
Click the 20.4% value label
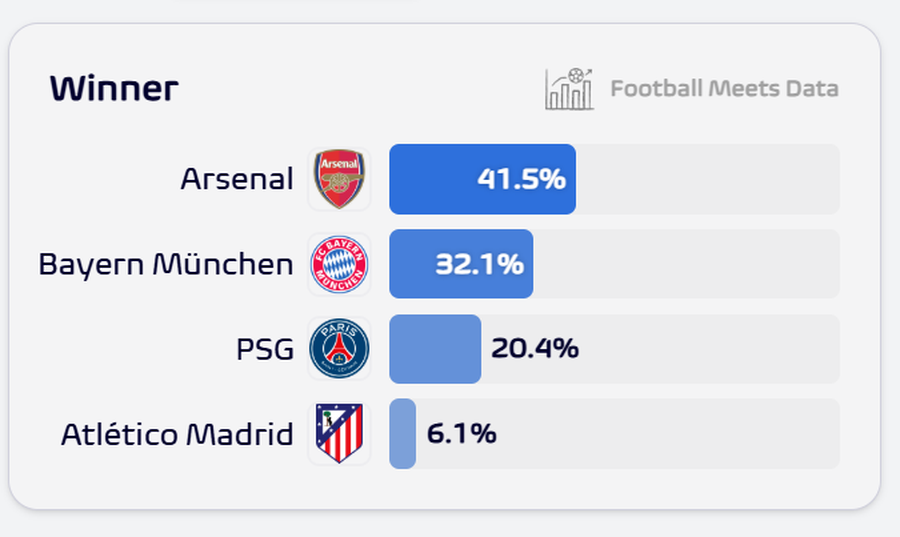[535, 349]
